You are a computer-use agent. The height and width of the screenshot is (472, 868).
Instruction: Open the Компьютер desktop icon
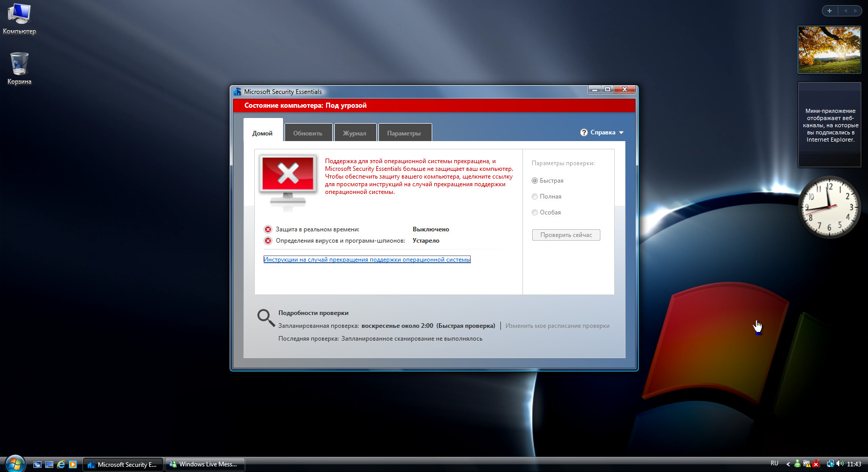coord(19,19)
